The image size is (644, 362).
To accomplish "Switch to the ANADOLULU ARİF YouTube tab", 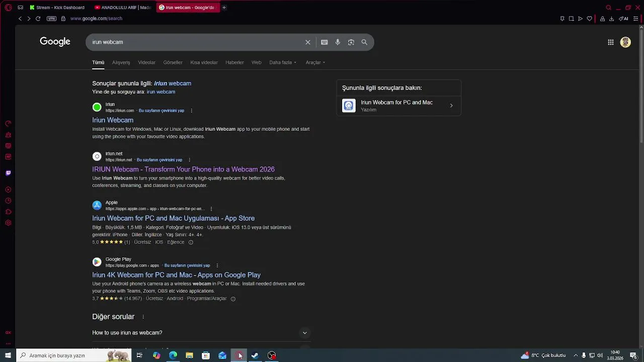I will point(123,8).
